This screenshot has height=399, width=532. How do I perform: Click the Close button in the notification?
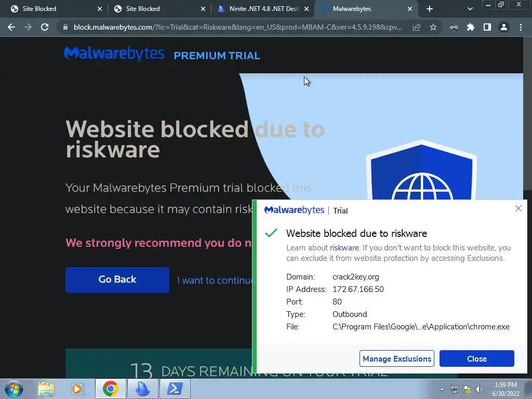[477, 358]
